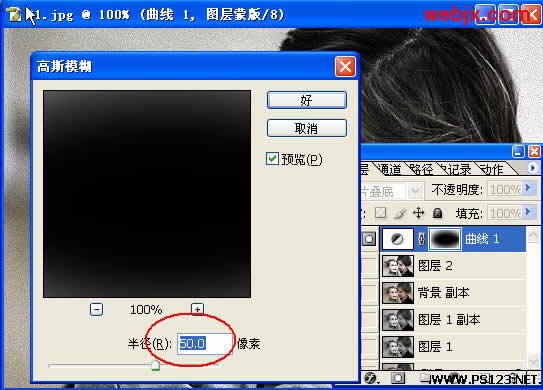Expand the 填充 fill arrow

[528, 211]
